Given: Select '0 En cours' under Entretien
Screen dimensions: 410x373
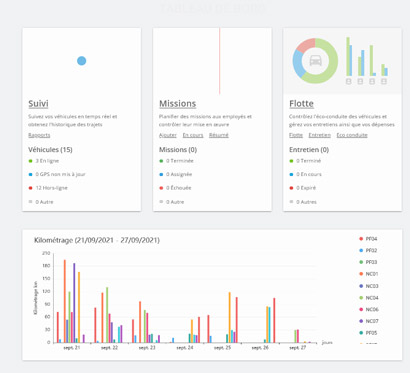Looking at the screenshot, I should (305, 174).
